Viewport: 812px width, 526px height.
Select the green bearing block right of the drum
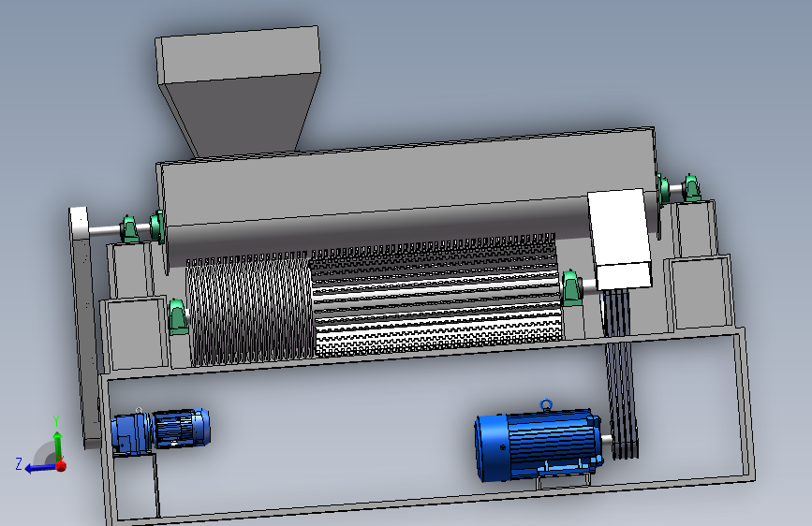571,288
